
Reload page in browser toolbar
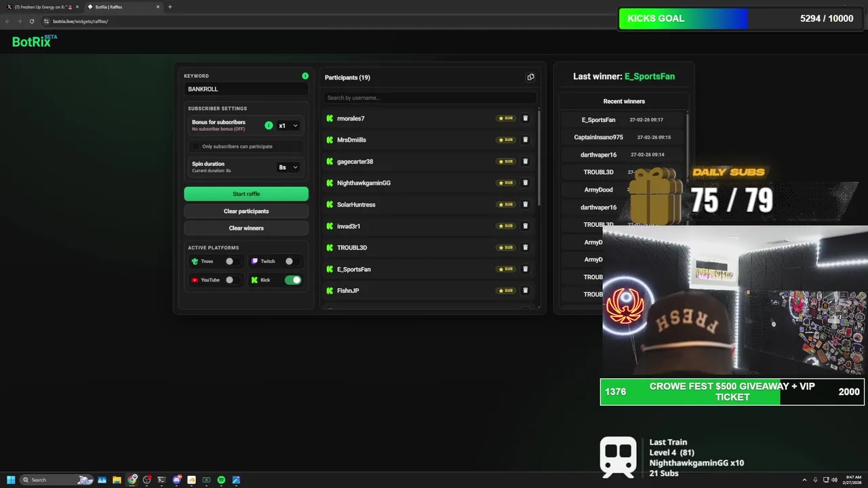click(x=31, y=21)
